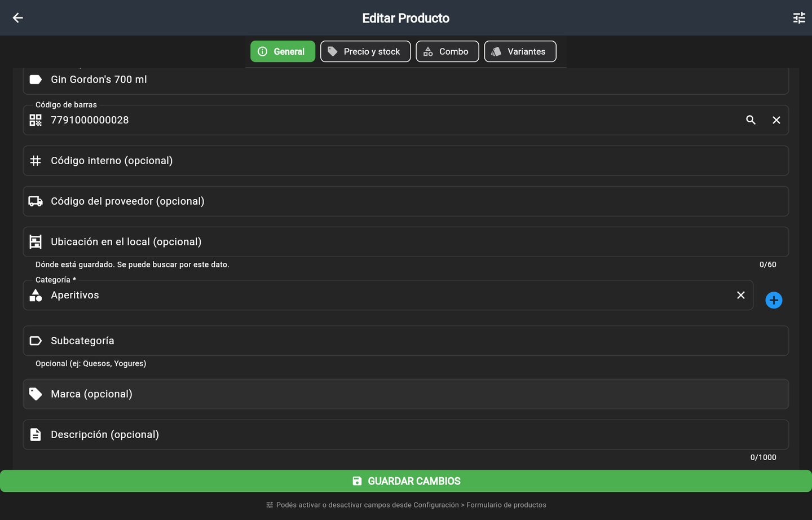Screen dimensions: 812x520
Task: Clear the Aperitivos category selection
Action: coord(741,295)
